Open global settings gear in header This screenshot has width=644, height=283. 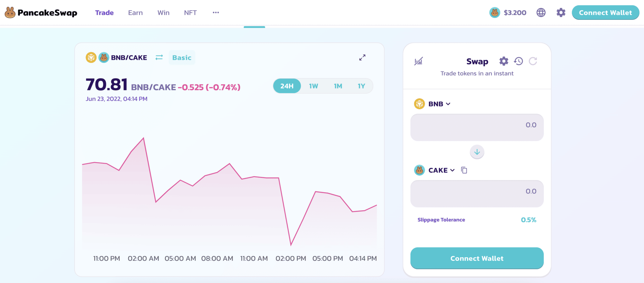pos(561,13)
